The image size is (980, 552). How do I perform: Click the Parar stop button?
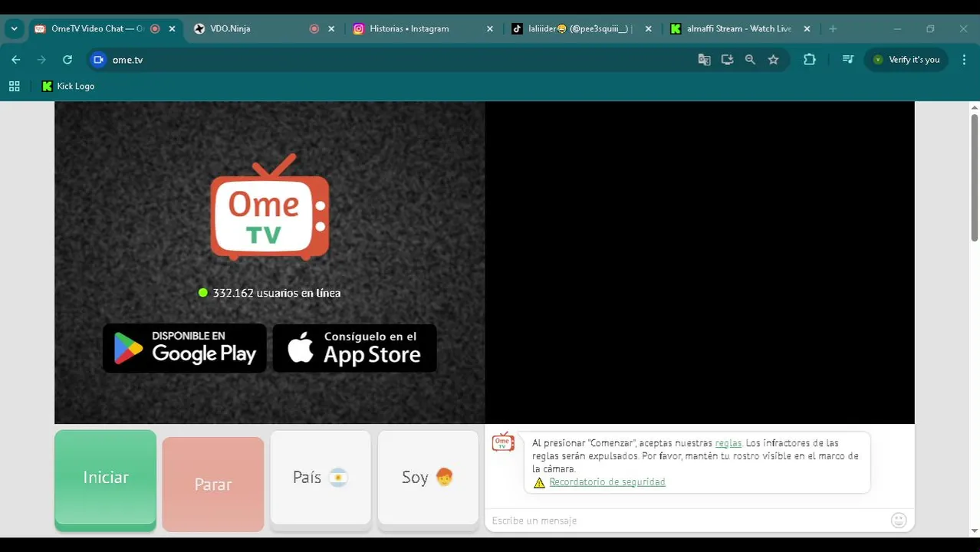213,484
